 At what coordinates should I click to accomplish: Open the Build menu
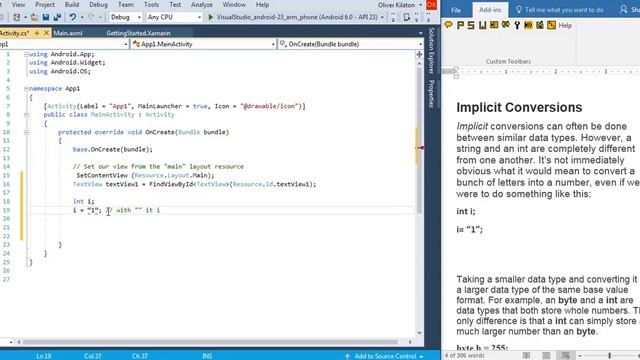coord(72,5)
